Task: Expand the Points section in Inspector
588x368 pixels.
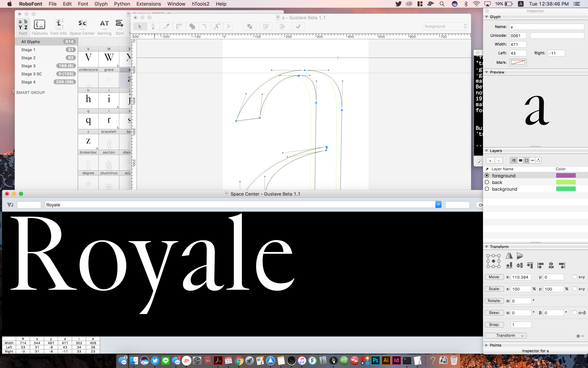Action: [486, 345]
